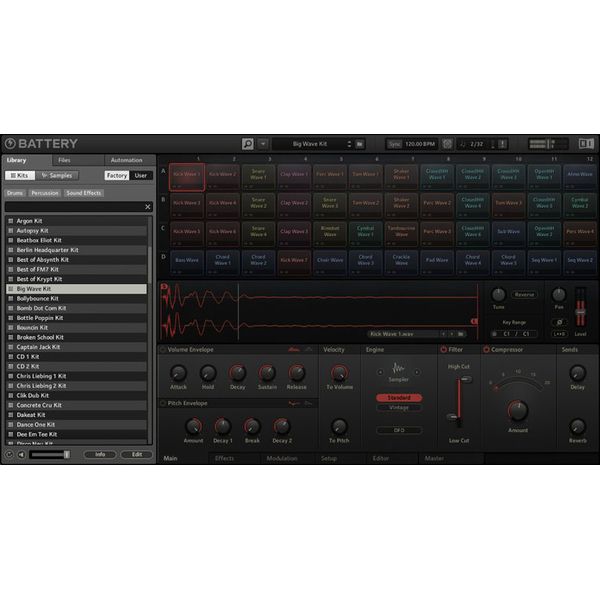Screen dimensions: 600x600
Task: Select the Standard sampler mode
Action: (399, 398)
